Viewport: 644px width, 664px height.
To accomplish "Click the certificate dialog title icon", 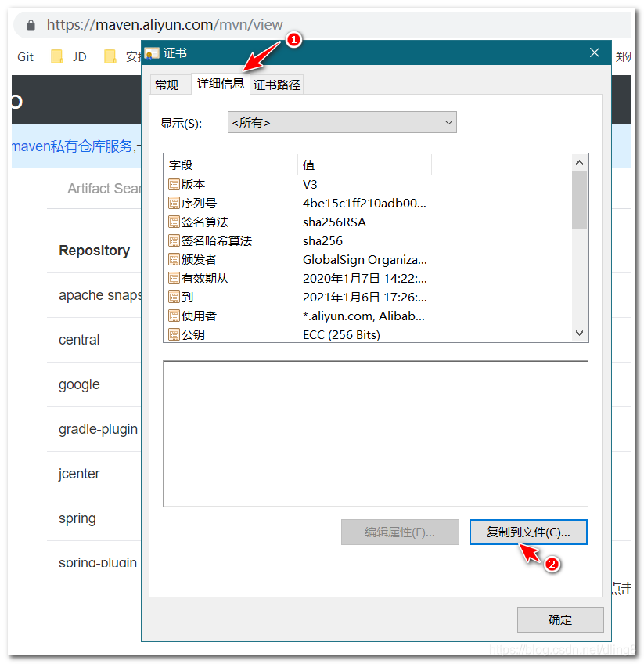I will [152, 53].
